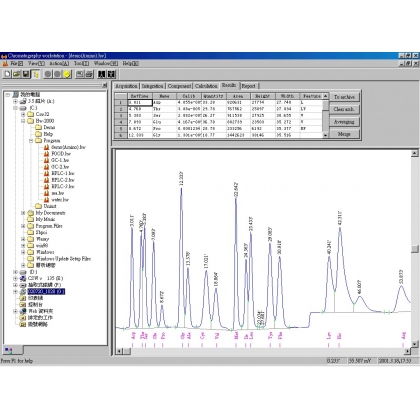Expand the Program Files folder
Viewport: 420px width, 420px height.
23,226
